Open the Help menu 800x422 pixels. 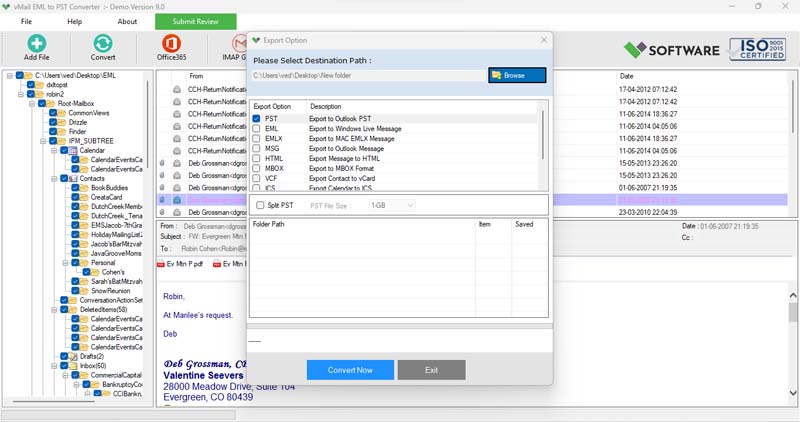[x=74, y=21]
